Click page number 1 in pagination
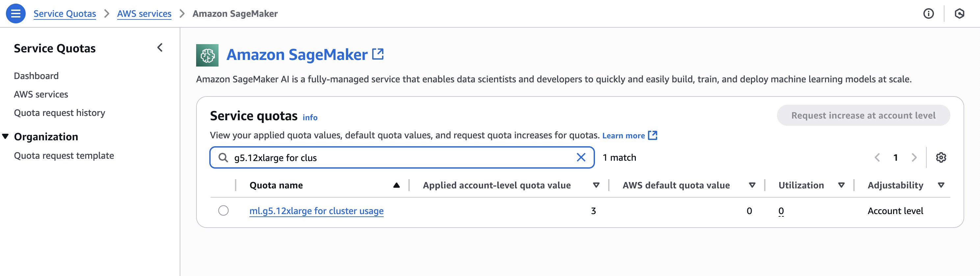This screenshot has height=276, width=980. click(x=895, y=158)
